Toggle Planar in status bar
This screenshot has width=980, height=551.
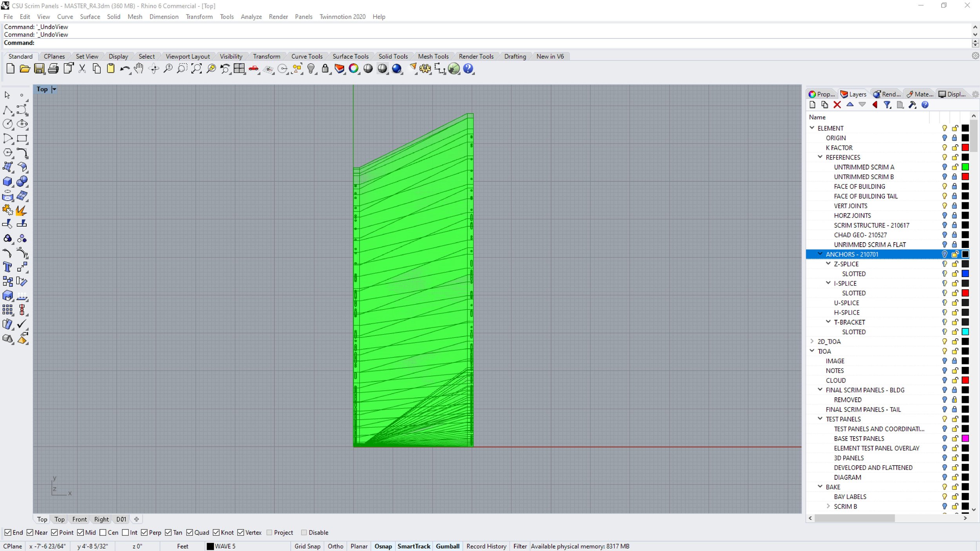(359, 546)
